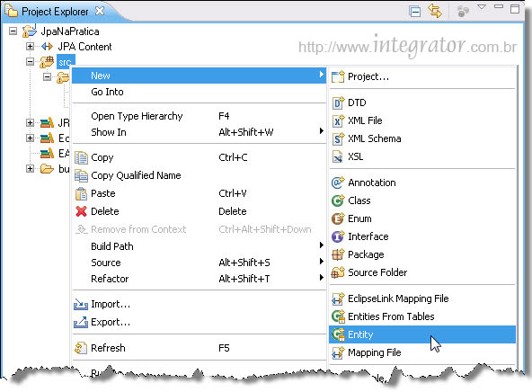532x392 pixels.
Task: Collapse the src folder node
Action: [x=30, y=61]
